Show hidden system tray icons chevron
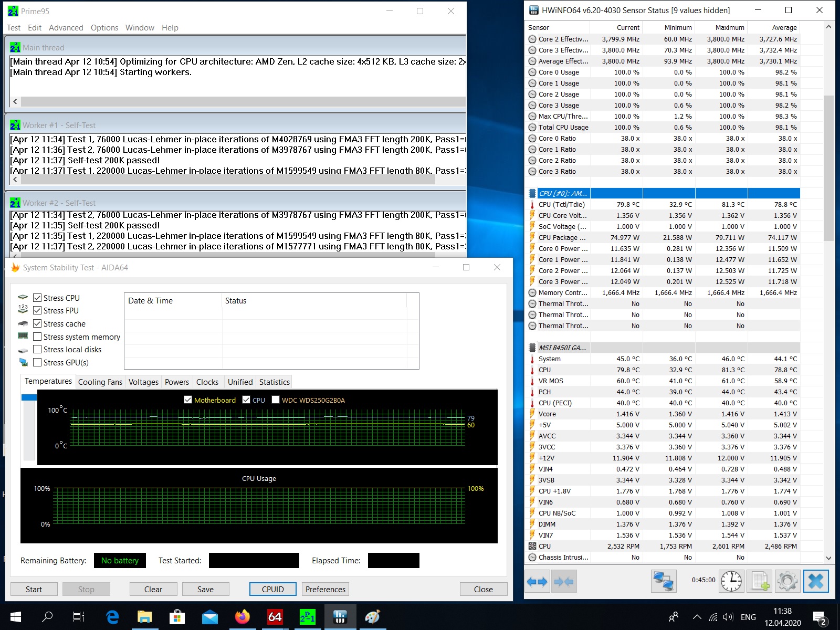This screenshot has height=630, width=840. [x=697, y=617]
